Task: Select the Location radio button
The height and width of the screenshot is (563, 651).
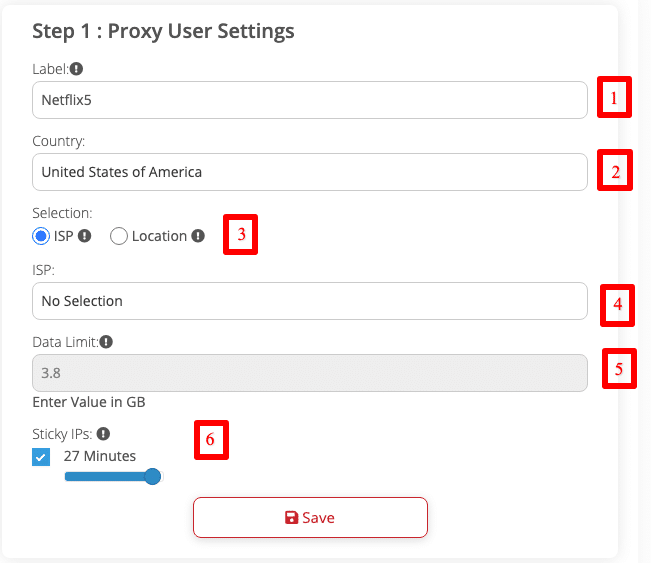Action: [119, 236]
